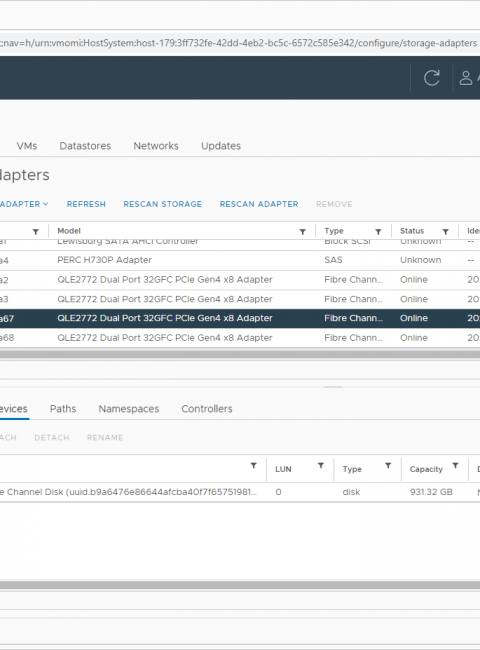Screen dimensions: 480x650
Task: Open the Updates tab
Action: [x=221, y=146]
